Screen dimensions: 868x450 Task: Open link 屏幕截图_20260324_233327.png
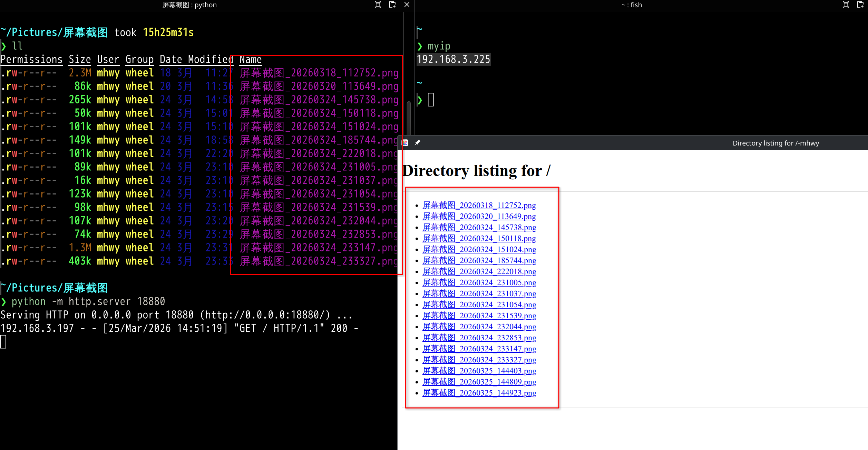(479, 360)
